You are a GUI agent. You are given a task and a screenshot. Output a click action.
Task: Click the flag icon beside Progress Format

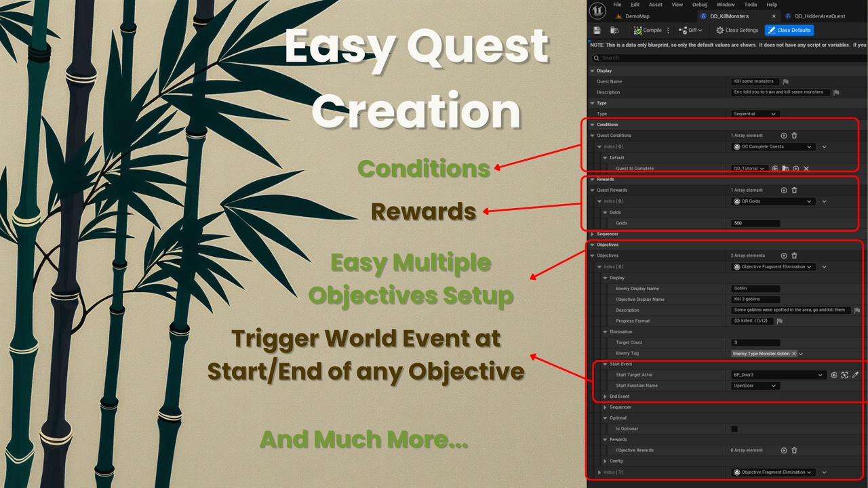[780, 321]
